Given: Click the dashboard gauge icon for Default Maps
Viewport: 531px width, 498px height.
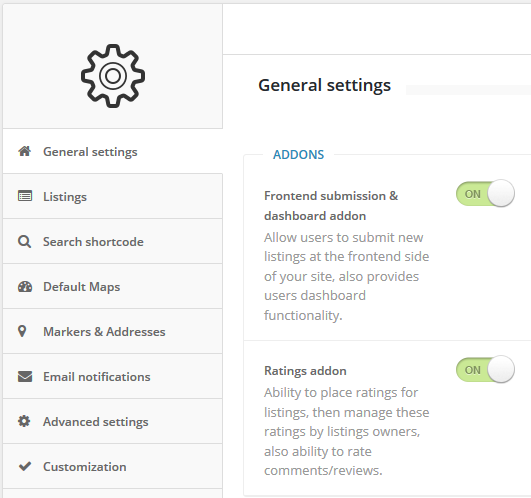Looking at the screenshot, I should point(25,287).
